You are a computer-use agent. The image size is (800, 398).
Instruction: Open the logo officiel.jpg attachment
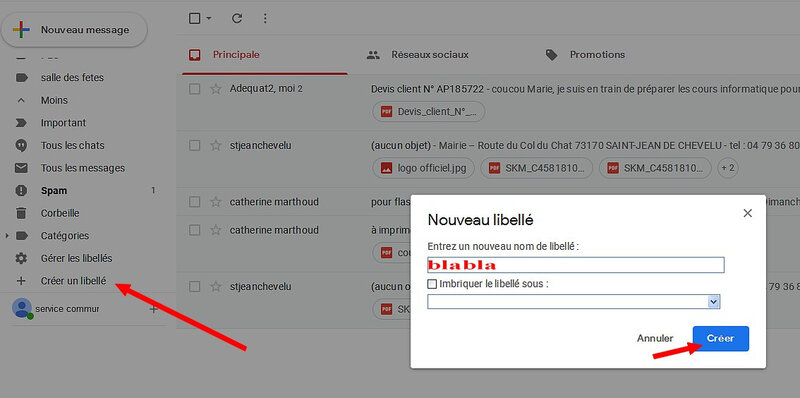(x=423, y=168)
